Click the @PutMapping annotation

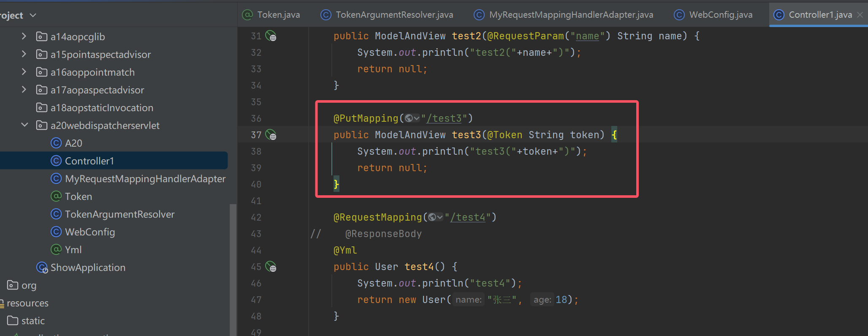366,118
